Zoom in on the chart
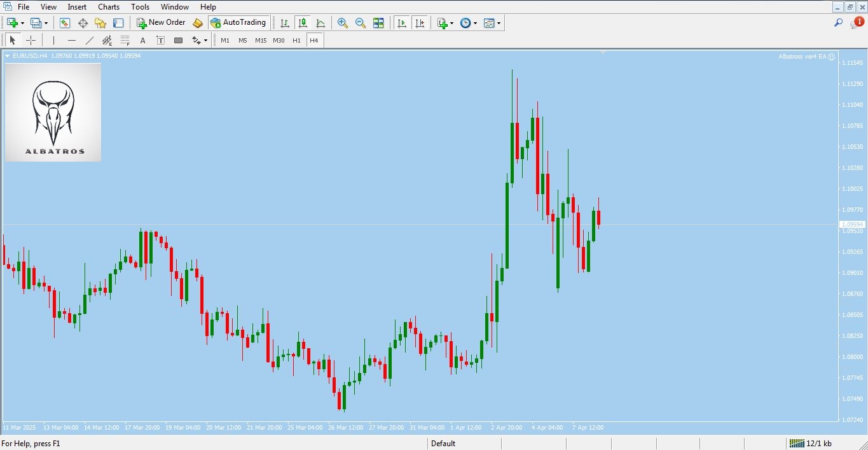The width and height of the screenshot is (868, 450). [x=343, y=23]
